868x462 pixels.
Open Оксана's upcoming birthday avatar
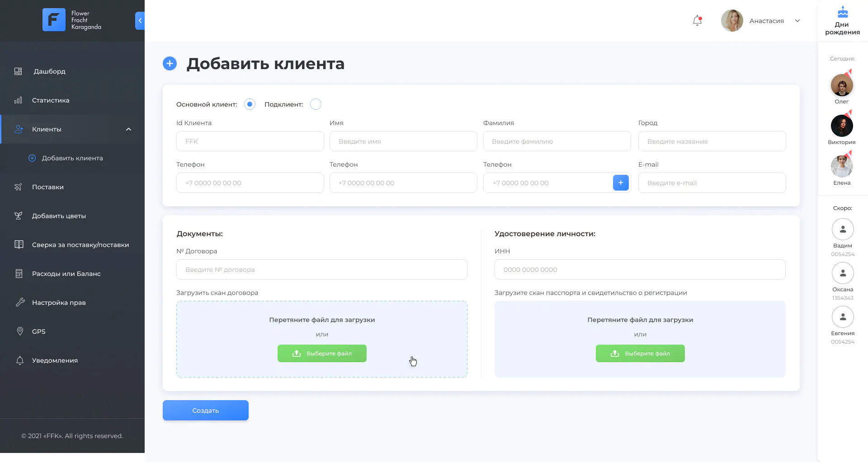point(843,273)
